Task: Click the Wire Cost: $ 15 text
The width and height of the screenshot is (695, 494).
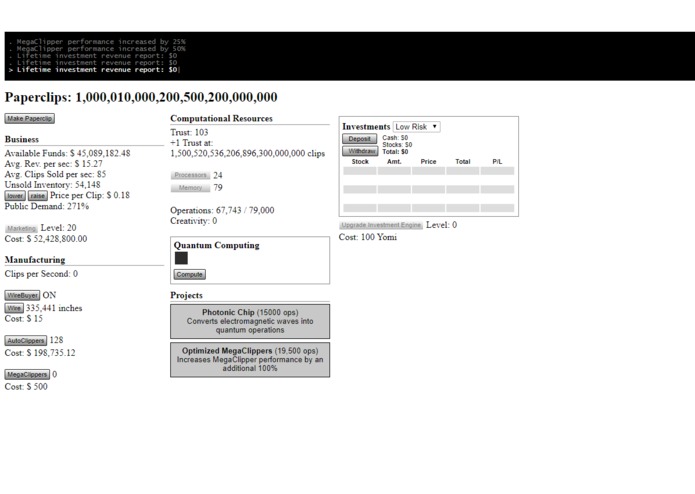Action: pyautogui.click(x=23, y=319)
